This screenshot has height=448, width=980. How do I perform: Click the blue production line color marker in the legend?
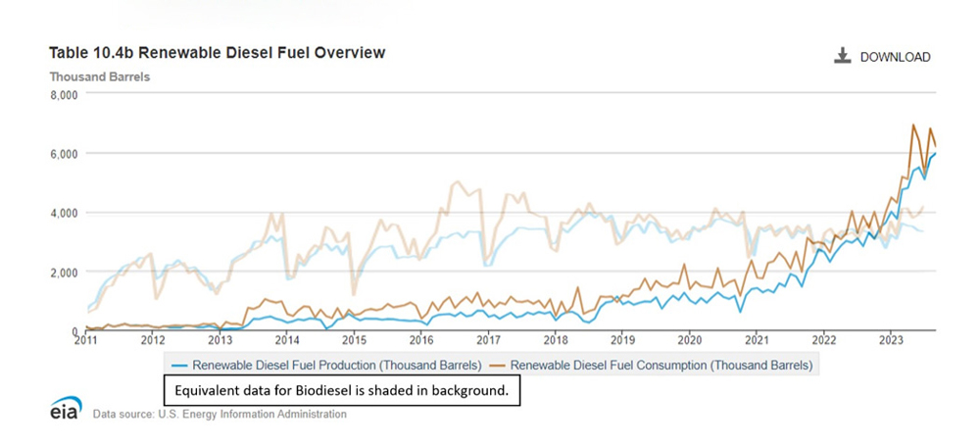point(178,365)
